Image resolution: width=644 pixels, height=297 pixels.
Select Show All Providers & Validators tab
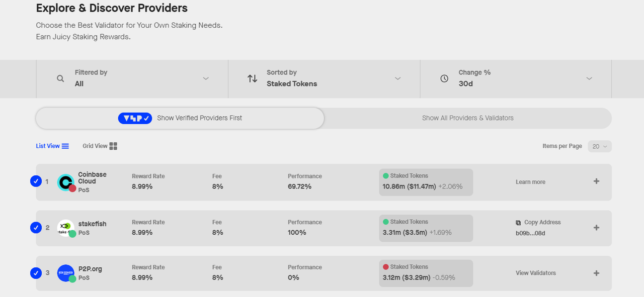coord(468,118)
